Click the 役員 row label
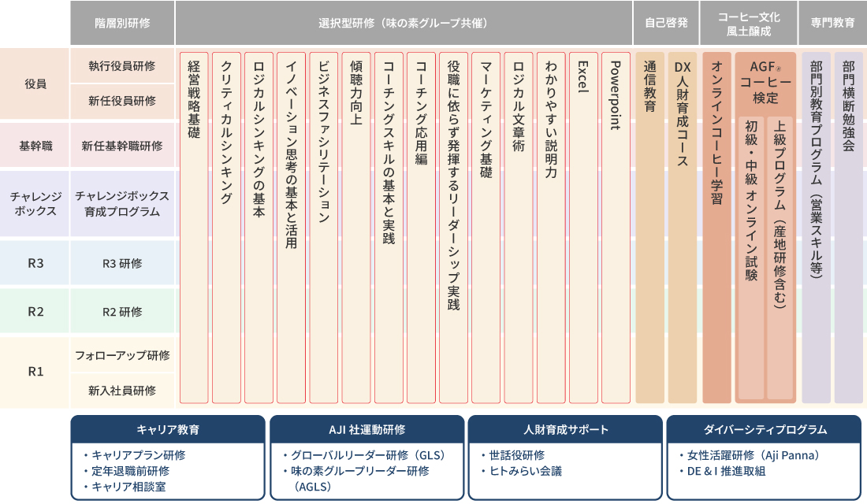The width and height of the screenshot is (867, 504). point(35,83)
